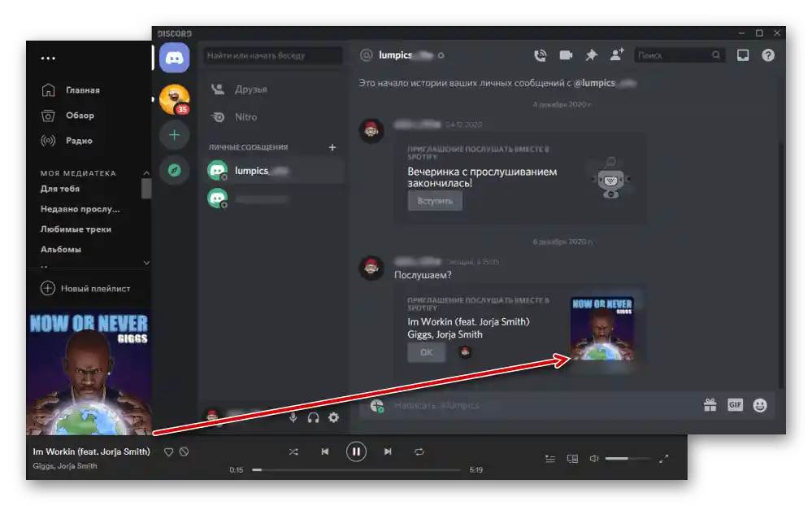Image resolution: width=812 pixels, height=506 pixels.
Task: Skip to previous track in Spotify
Action: point(325,451)
